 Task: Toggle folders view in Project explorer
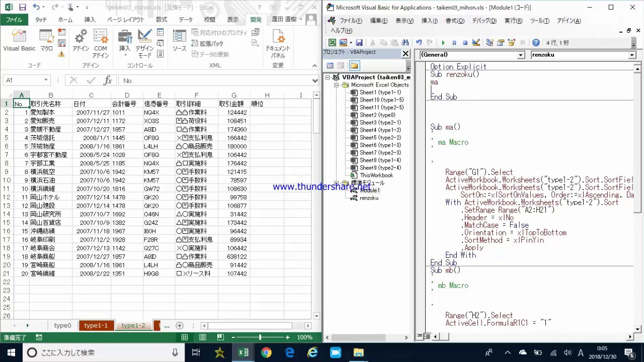click(354, 66)
